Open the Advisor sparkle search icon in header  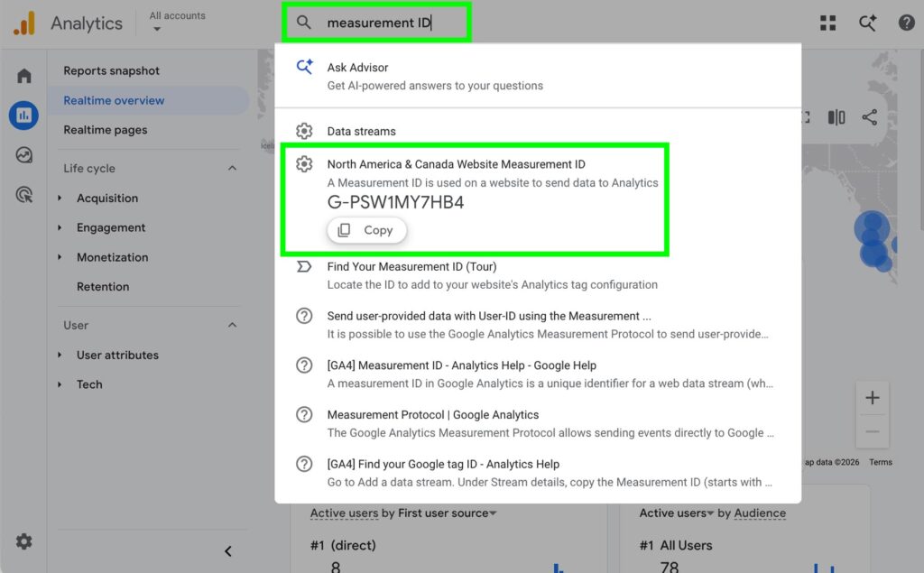pos(867,23)
